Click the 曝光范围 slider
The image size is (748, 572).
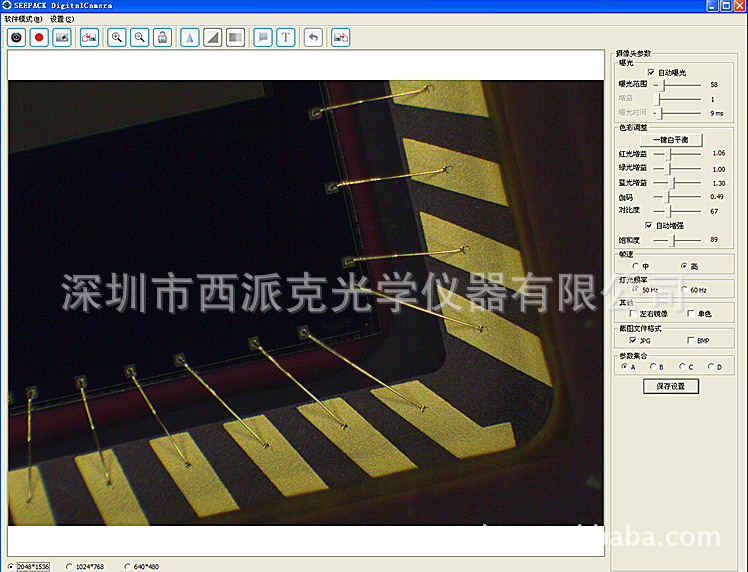point(677,85)
